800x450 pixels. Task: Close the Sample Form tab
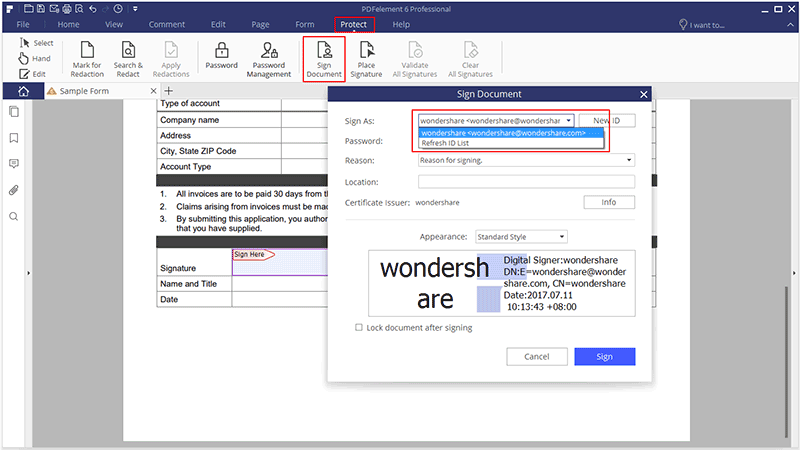pos(153,91)
